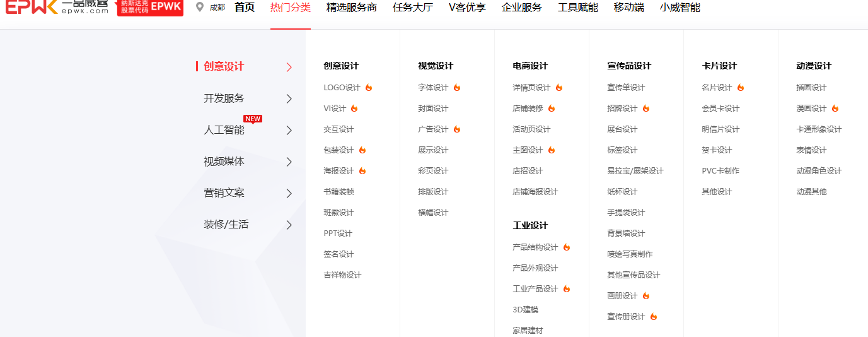Click the flame icon next to 产品结构设计
The width and height of the screenshot is (868, 337).
click(x=566, y=247)
